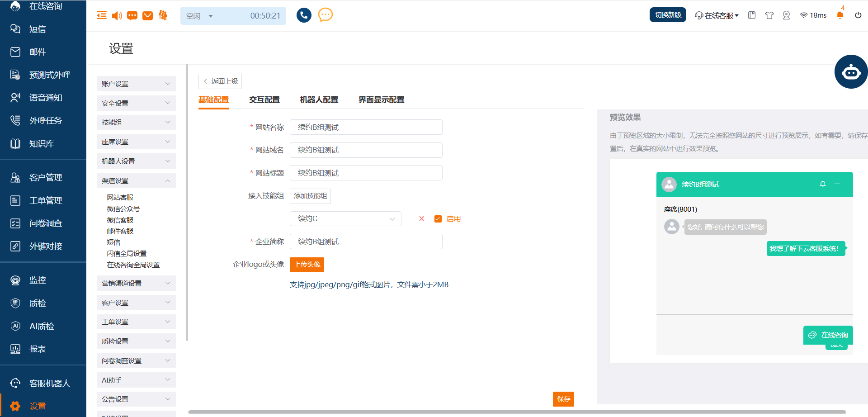Image resolution: width=868 pixels, height=417 pixels.
Task: Click the notification bell icon
Action: click(x=840, y=15)
